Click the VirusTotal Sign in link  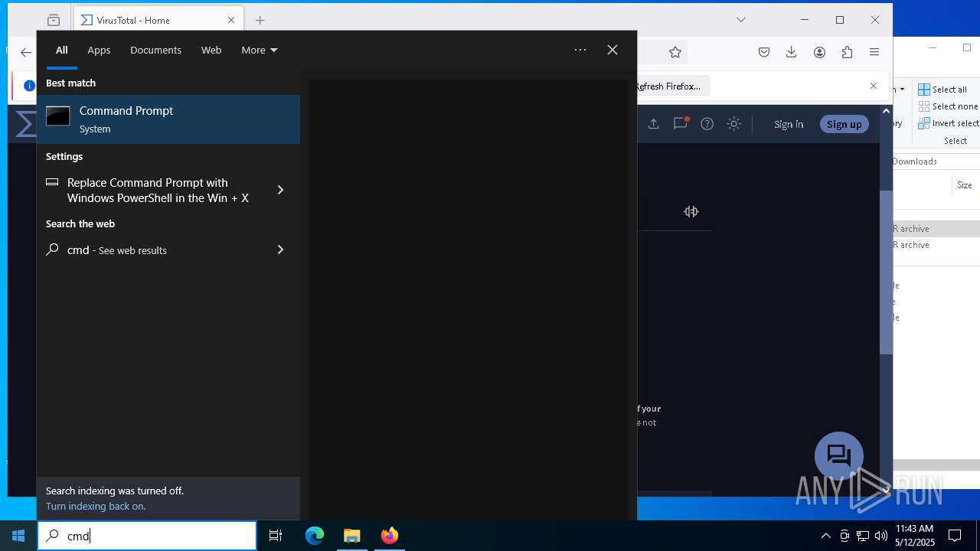click(789, 124)
